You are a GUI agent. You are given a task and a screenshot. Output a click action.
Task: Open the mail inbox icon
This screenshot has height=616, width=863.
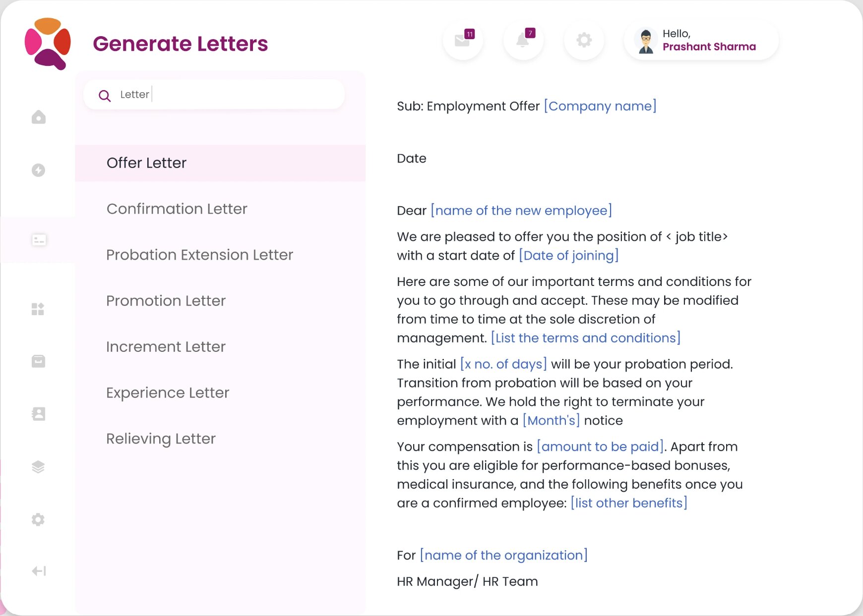463,40
